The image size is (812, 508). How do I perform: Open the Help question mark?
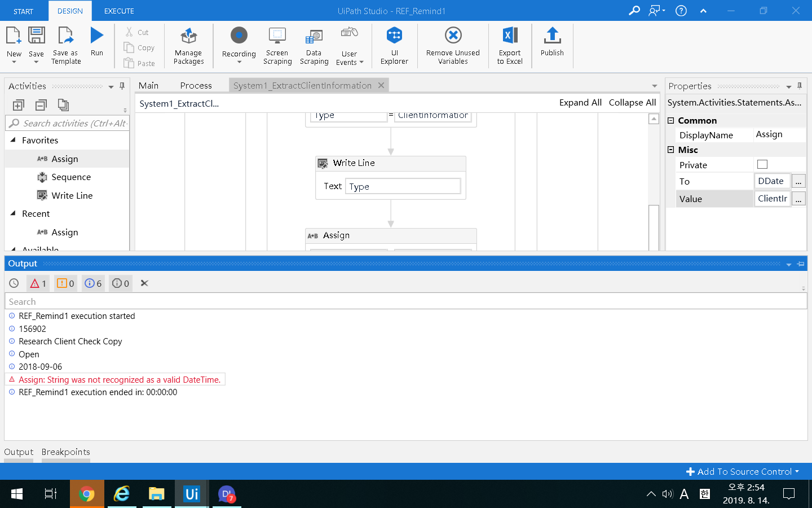[x=681, y=10]
